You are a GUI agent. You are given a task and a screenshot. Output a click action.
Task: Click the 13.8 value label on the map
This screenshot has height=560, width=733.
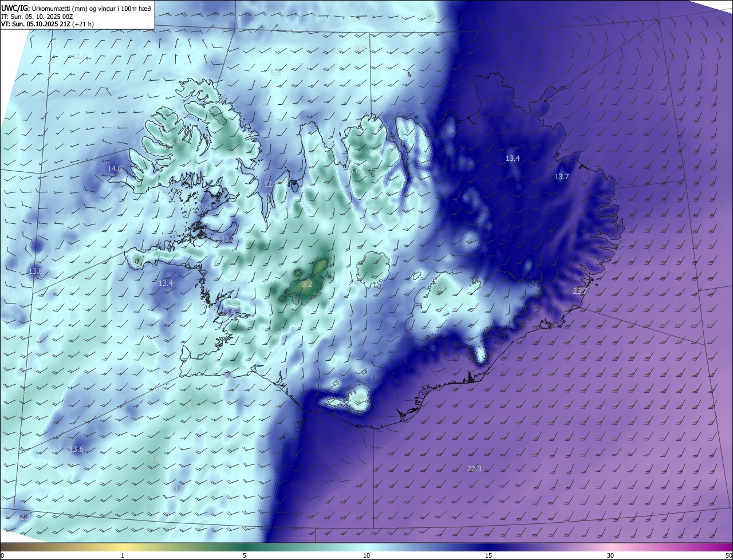[x=36, y=271]
